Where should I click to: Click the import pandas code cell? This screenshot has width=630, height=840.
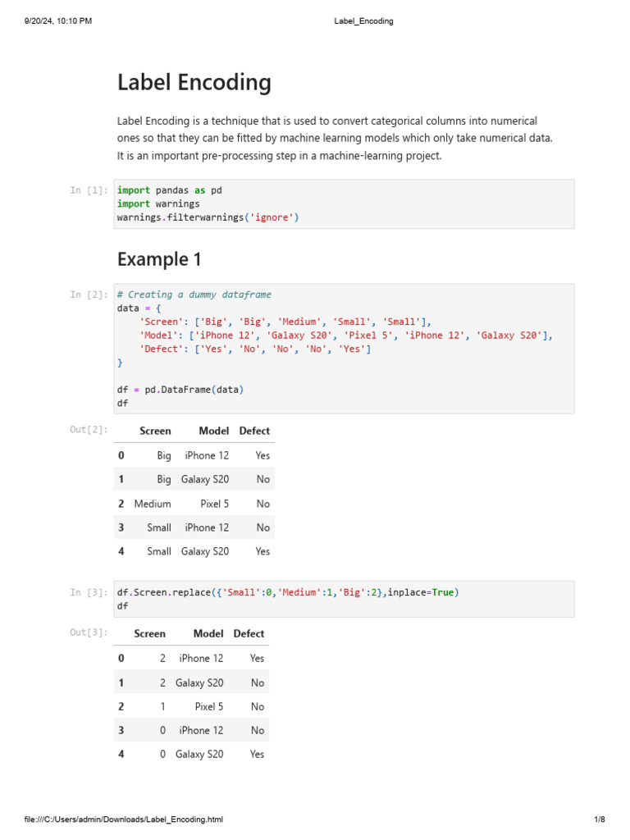[345, 203]
